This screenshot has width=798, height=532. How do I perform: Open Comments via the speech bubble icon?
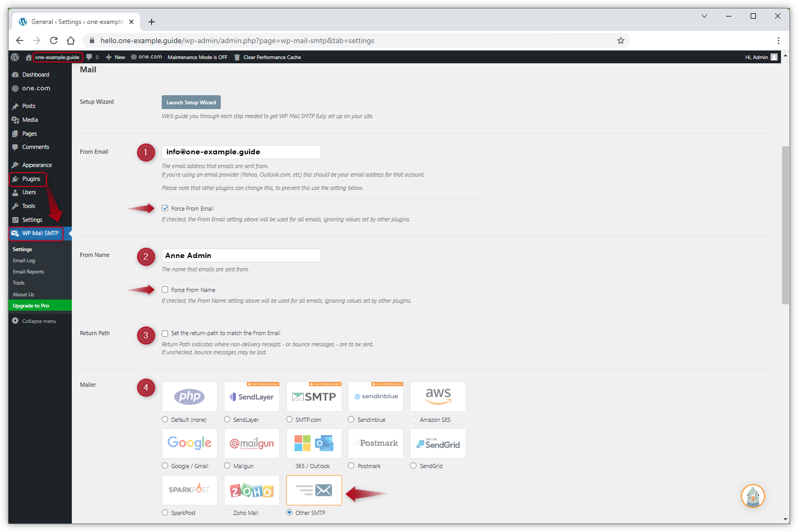tap(15, 147)
